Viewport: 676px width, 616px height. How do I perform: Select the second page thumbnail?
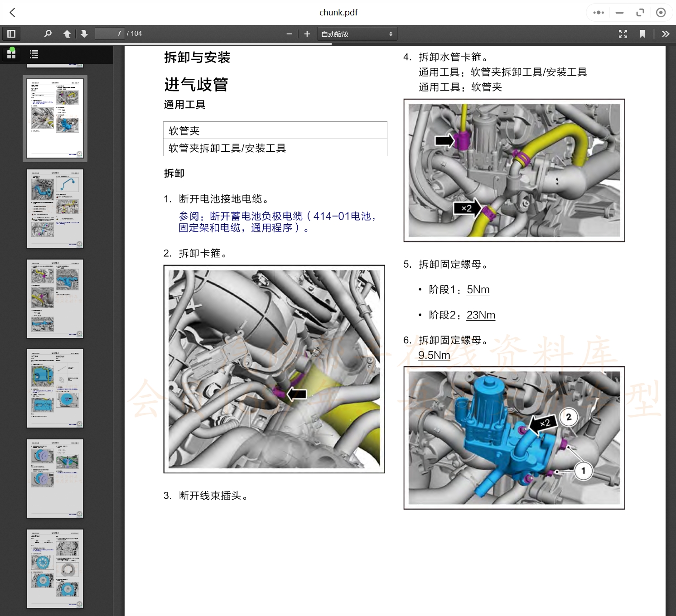(55, 208)
